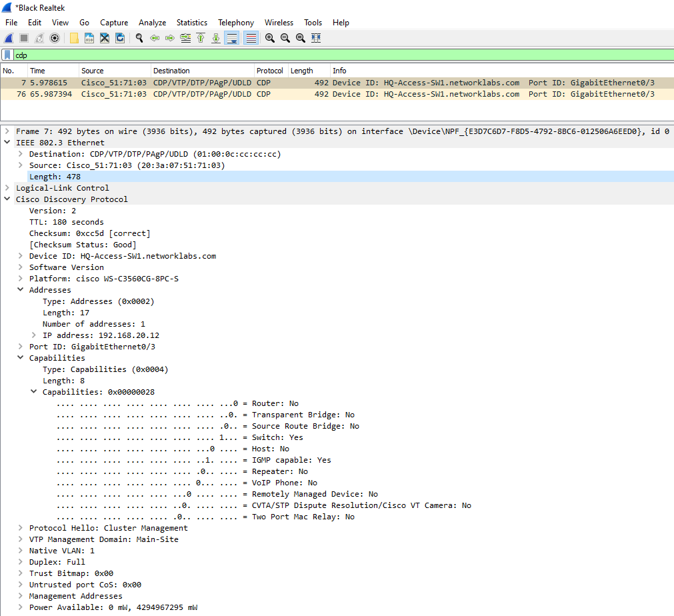The height and width of the screenshot is (616, 674).
Task: Sort by the Source column header
Action: click(x=115, y=71)
